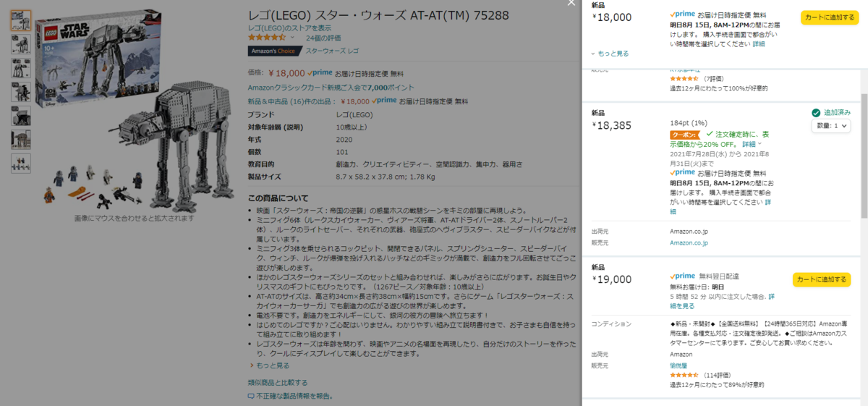The width and height of the screenshot is (868, 406).
Task: Open the 数量: 1 quantity dropdown
Action: (x=830, y=126)
